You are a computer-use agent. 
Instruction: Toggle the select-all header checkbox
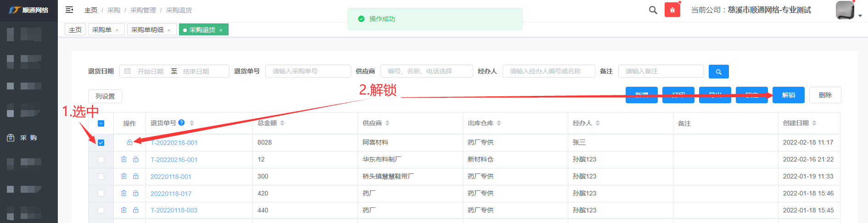pyautogui.click(x=101, y=123)
